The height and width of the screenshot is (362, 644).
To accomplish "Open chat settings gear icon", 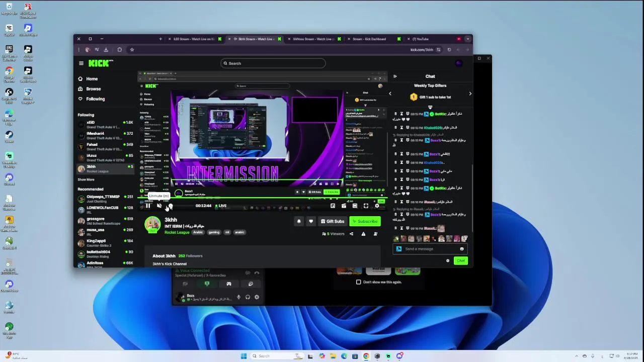I will 448,260.
